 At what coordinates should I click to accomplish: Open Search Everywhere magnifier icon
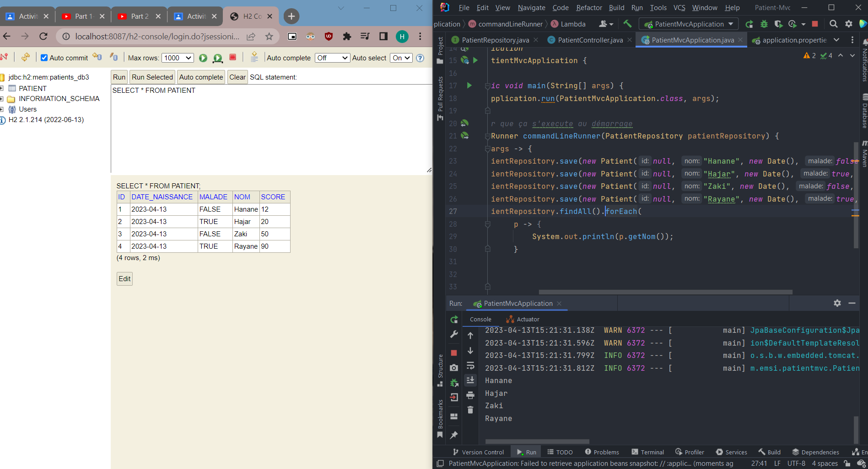click(x=833, y=24)
